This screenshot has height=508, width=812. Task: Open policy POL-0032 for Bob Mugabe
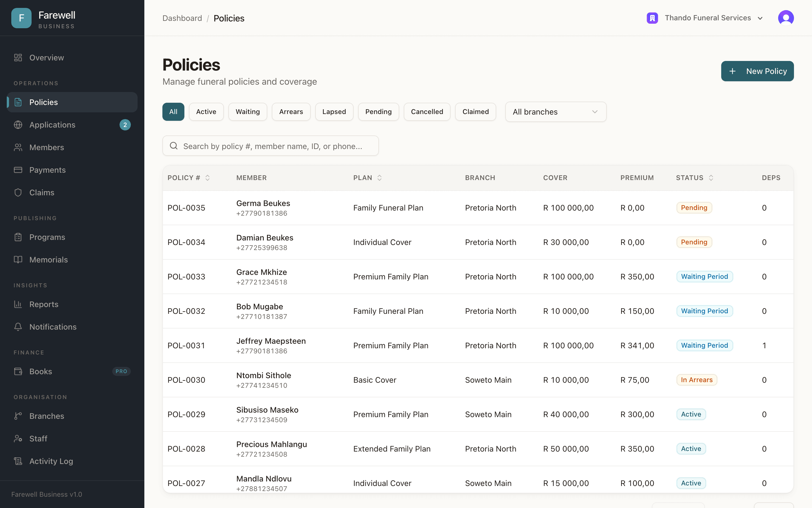(478, 311)
